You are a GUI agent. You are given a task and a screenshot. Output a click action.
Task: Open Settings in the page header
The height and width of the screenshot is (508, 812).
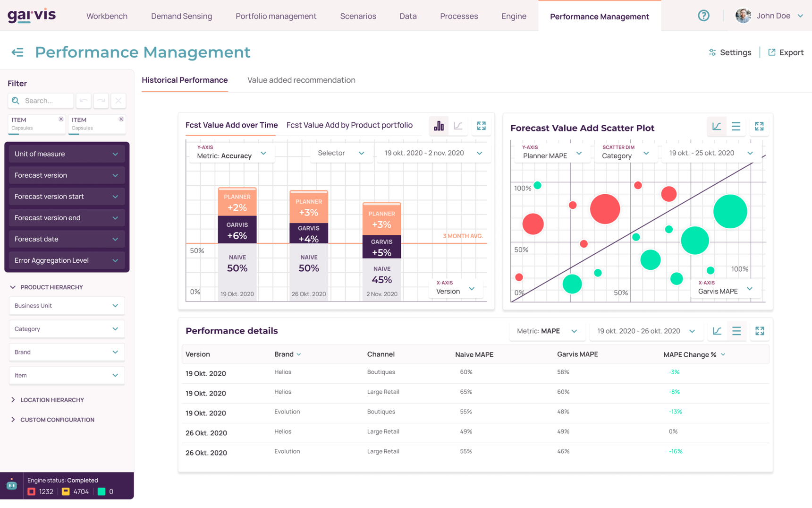point(730,52)
